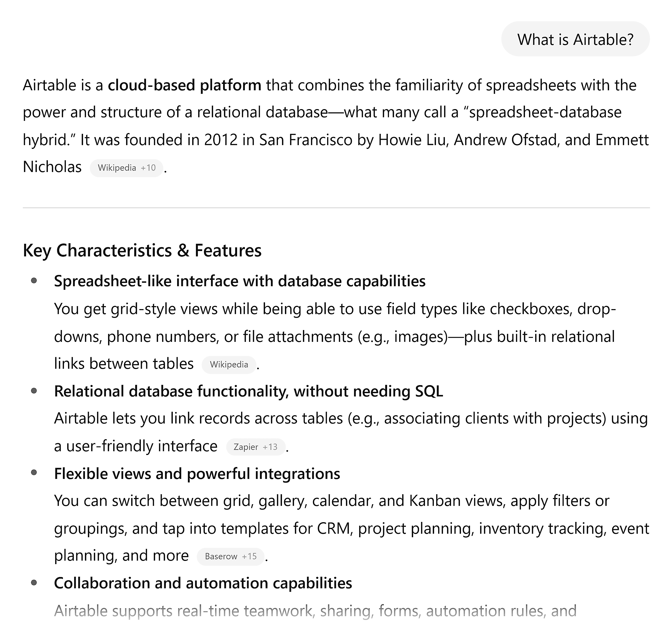Click bullet "Collaboration and automation capabilities"
Image resolution: width=672 pixels, height=627 pixels.
click(x=203, y=583)
